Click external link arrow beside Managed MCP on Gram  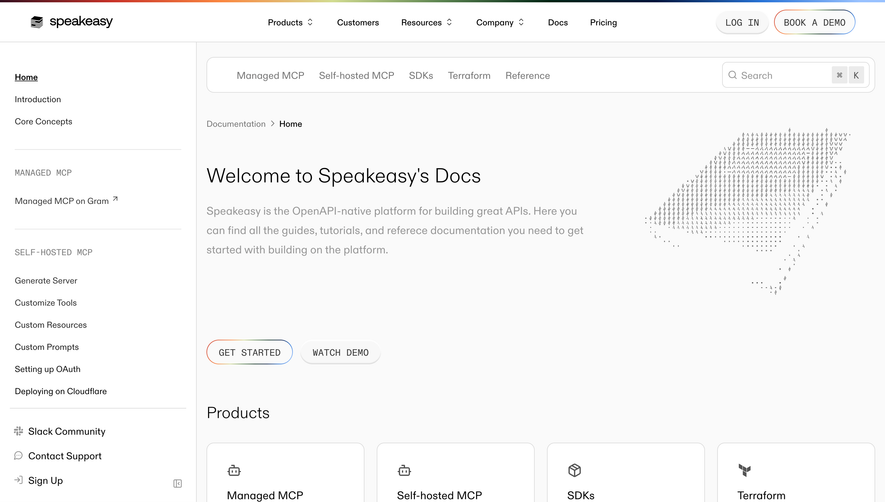(x=115, y=199)
